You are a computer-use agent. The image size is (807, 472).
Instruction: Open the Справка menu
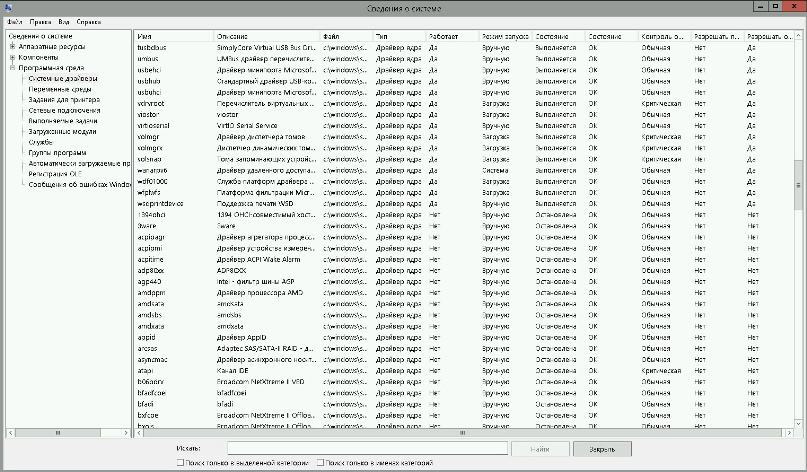(x=89, y=22)
